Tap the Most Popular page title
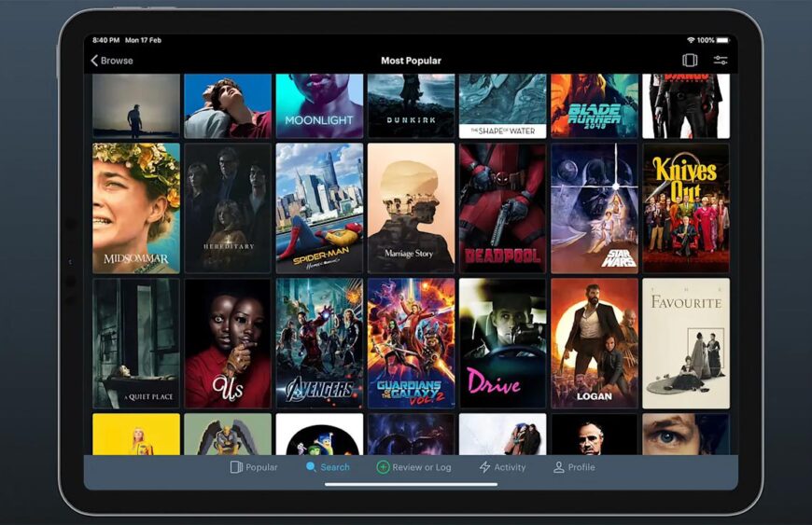812x525 pixels. tap(412, 61)
